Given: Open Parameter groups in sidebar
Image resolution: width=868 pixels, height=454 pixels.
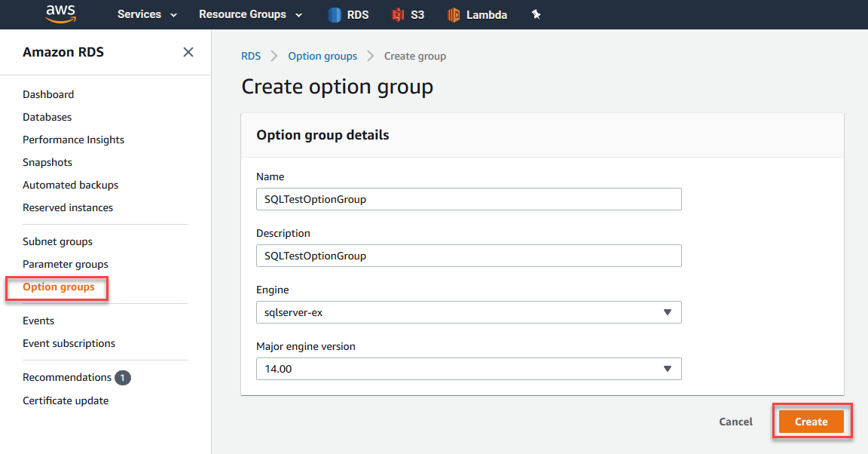Looking at the screenshot, I should tap(66, 264).
